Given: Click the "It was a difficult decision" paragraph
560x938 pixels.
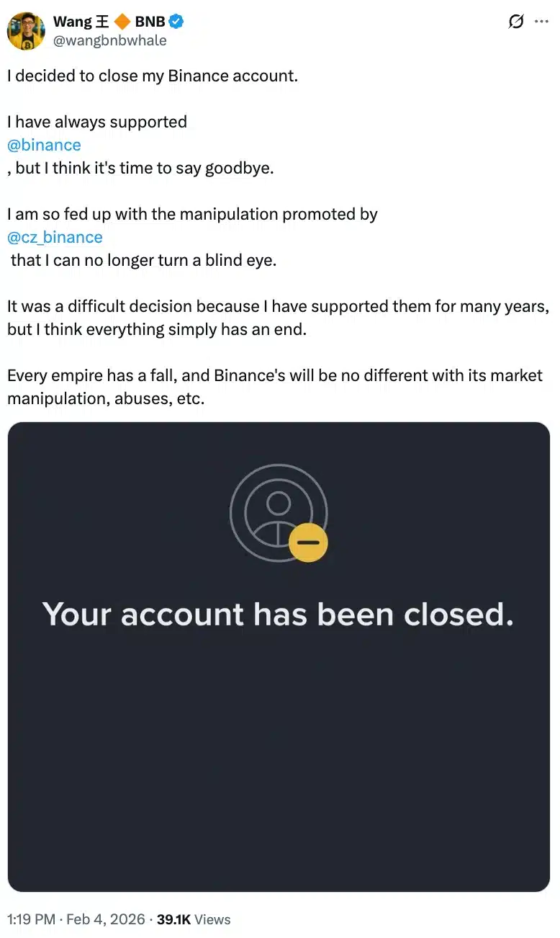Looking at the screenshot, I should pyautogui.click(x=278, y=318).
